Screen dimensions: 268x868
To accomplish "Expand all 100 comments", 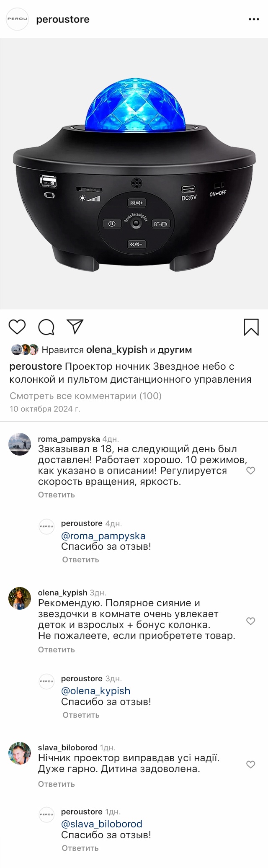I will (85, 396).
